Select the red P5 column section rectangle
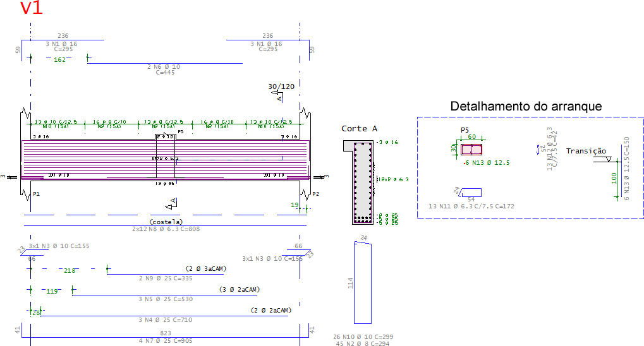 tap(471, 150)
